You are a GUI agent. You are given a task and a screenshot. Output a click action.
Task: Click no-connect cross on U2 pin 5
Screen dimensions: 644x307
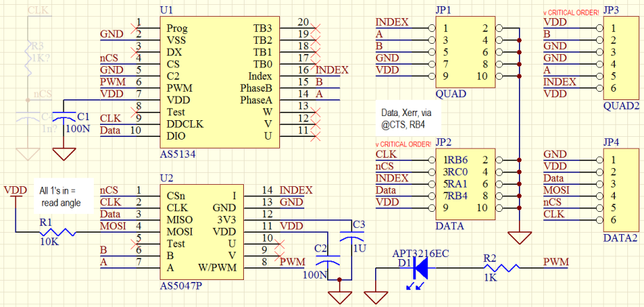[x=134, y=244]
